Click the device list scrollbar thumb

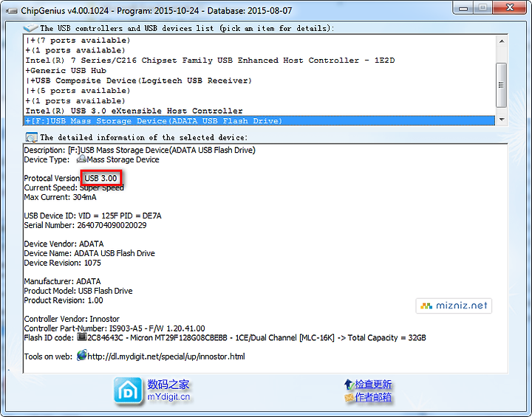pos(502,85)
